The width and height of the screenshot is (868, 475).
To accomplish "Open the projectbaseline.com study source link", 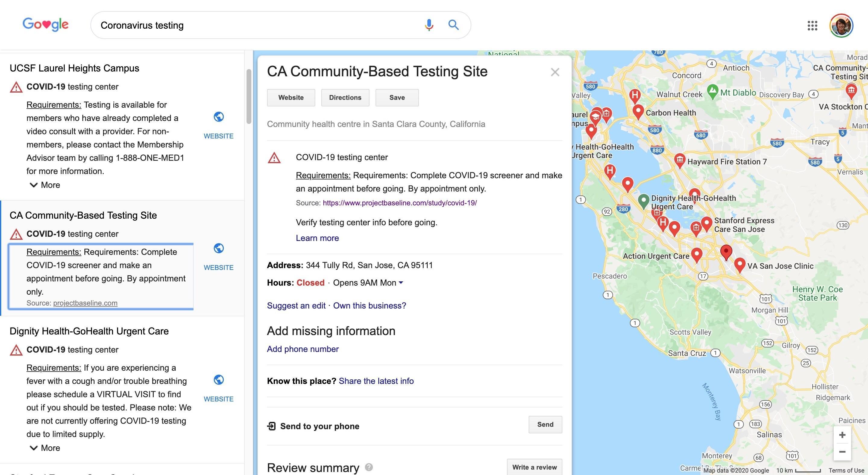I will [400, 203].
